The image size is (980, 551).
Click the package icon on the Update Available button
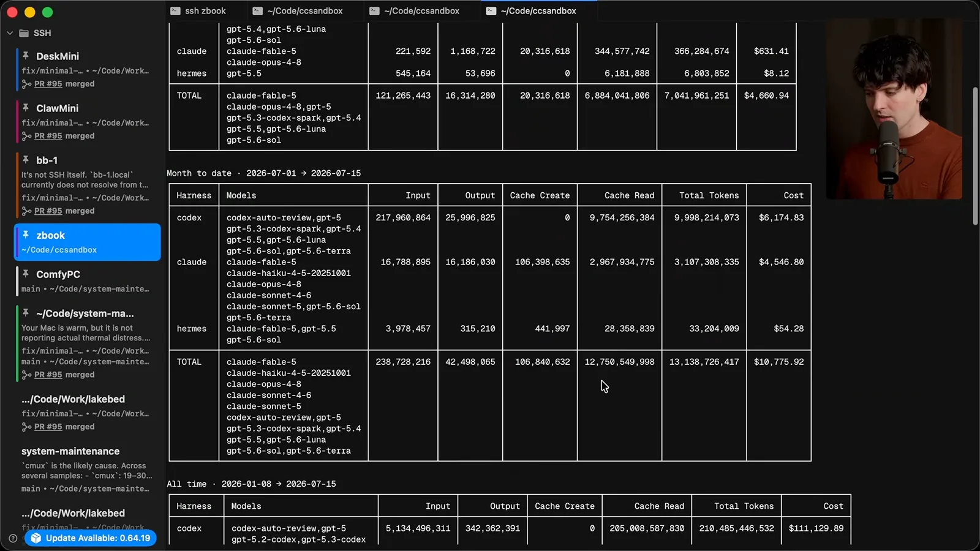point(36,538)
